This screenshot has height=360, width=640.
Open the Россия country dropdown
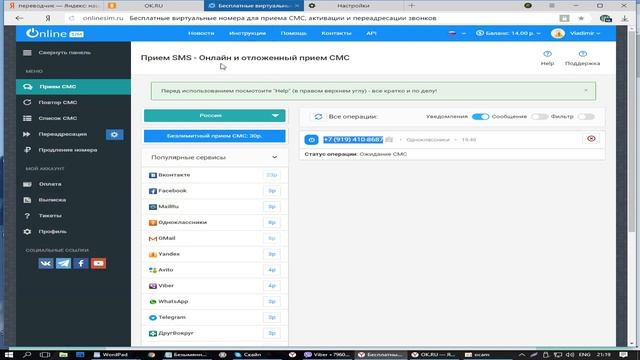pos(215,116)
